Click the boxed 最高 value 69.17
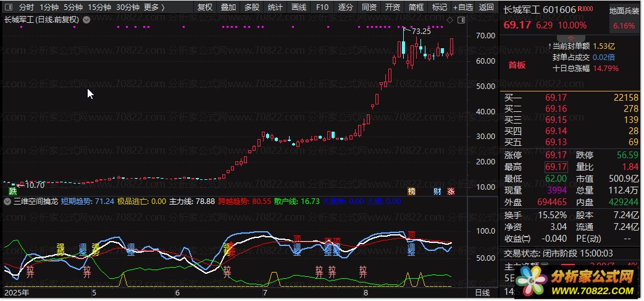Viewport: 644px width, 301px height. click(x=556, y=167)
